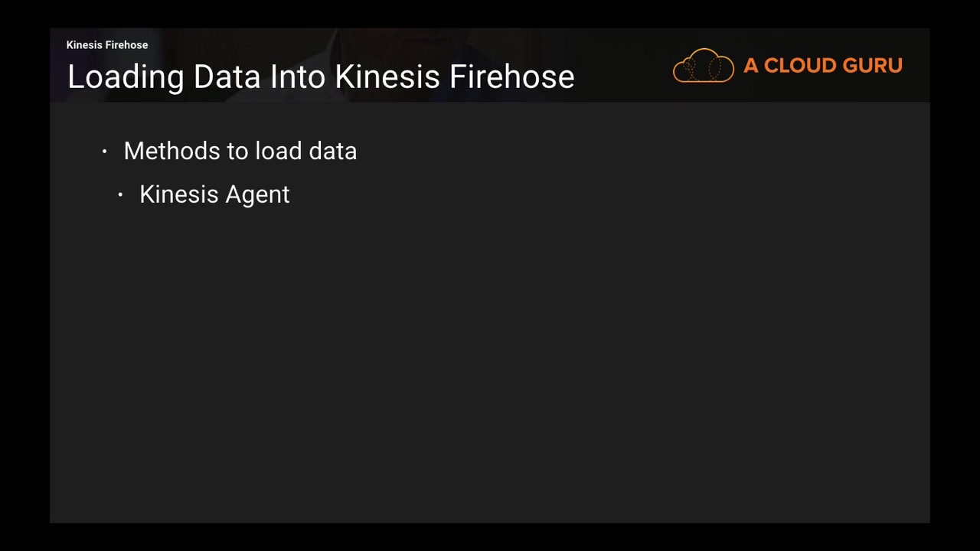Click "Firehose" in the small top-left label
The height and width of the screenshot is (551, 980).
[126, 45]
